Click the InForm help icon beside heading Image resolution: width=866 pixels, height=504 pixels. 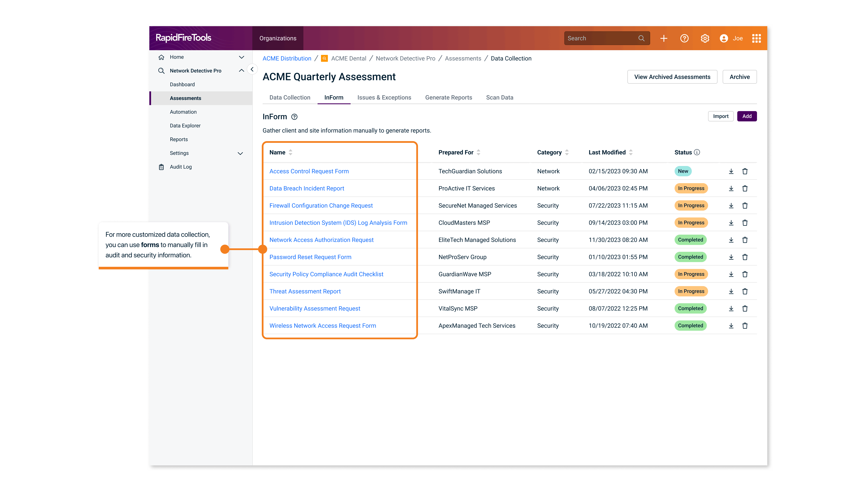294,117
